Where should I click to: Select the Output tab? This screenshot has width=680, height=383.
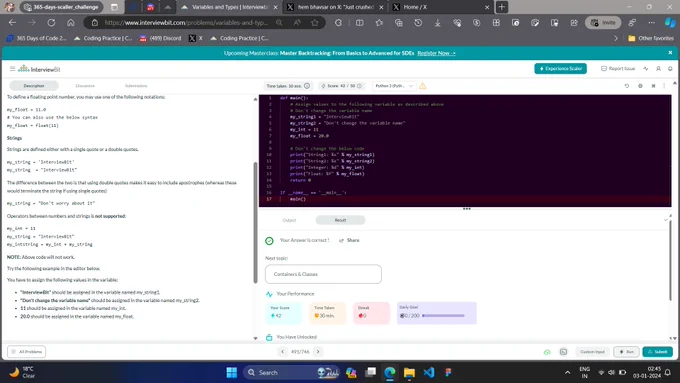tap(289, 220)
